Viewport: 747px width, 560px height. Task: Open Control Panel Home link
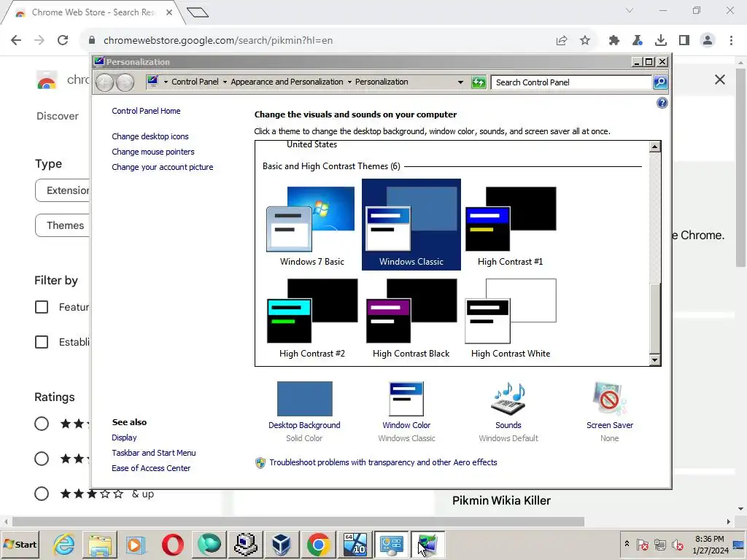point(146,111)
